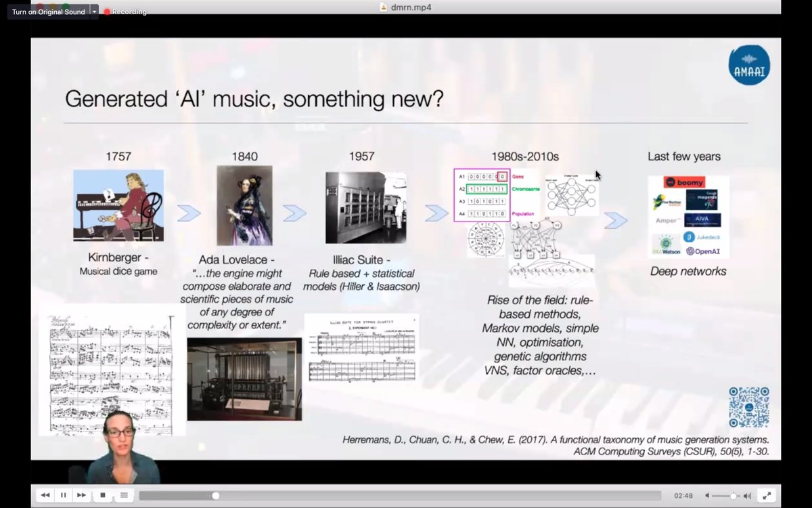
Task: Rewind the video playback
Action: [x=45, y=495]
